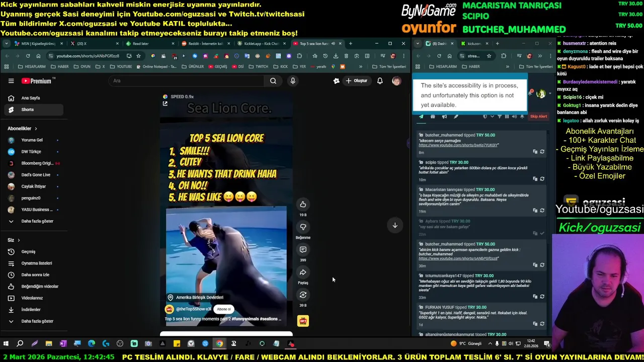
Task: Click the filter funnel icon in dashboard
Action: [500, 117]
